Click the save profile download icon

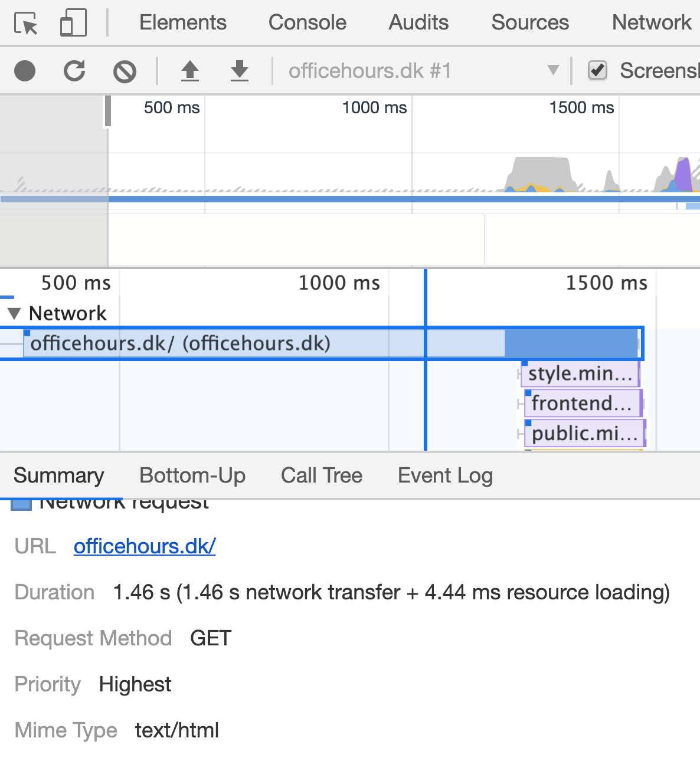coord(239,70)
